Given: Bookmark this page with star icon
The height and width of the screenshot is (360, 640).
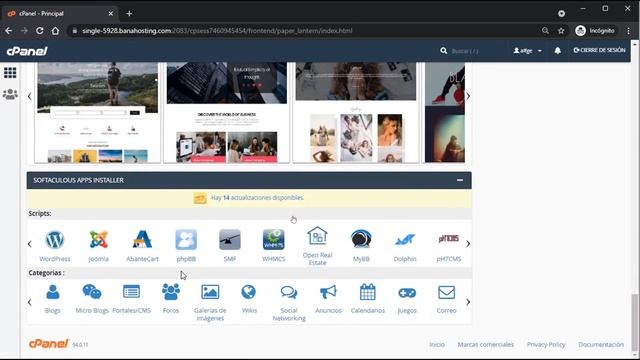Looking at the screenshot, I should coord(561,31).
